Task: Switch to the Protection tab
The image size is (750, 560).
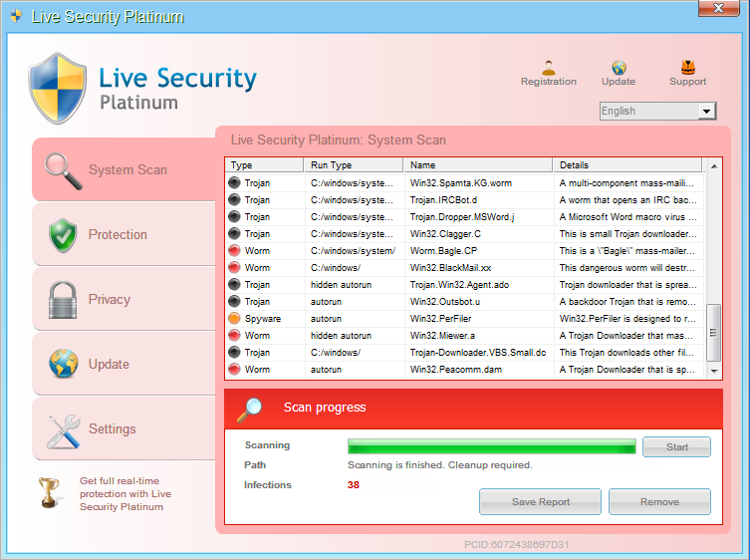Action: coord(124,234)
